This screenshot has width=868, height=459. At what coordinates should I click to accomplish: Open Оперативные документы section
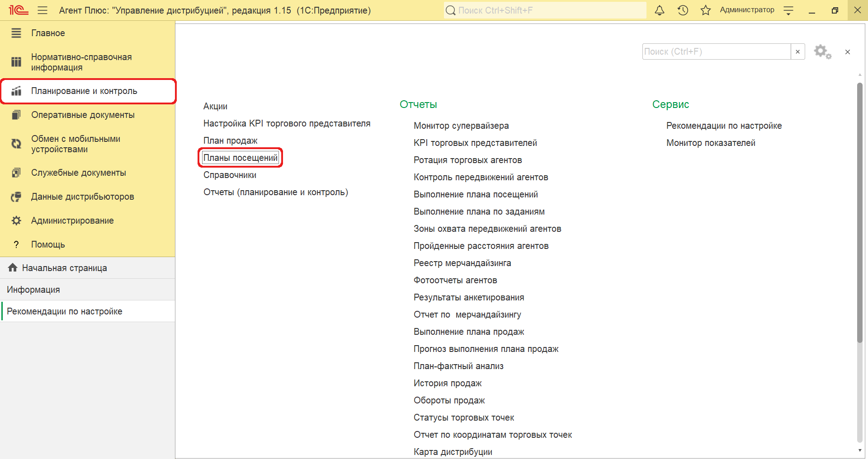click(88, 115)
